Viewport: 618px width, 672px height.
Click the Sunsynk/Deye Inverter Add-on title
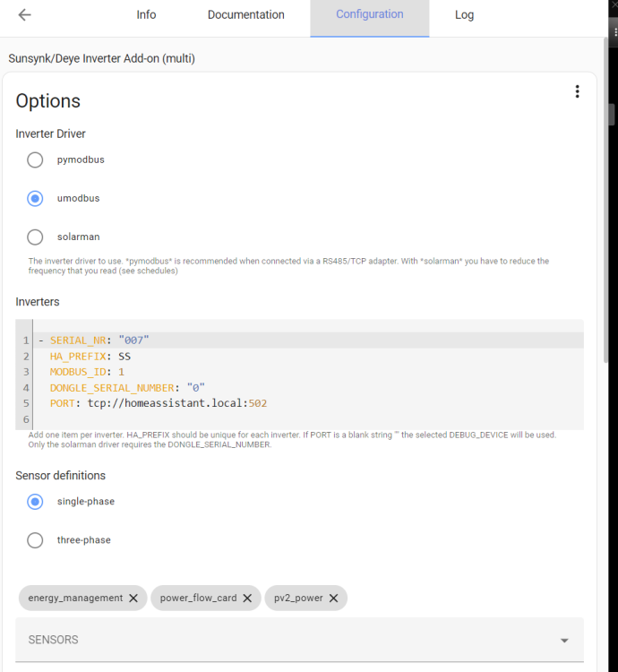point(101,58)
